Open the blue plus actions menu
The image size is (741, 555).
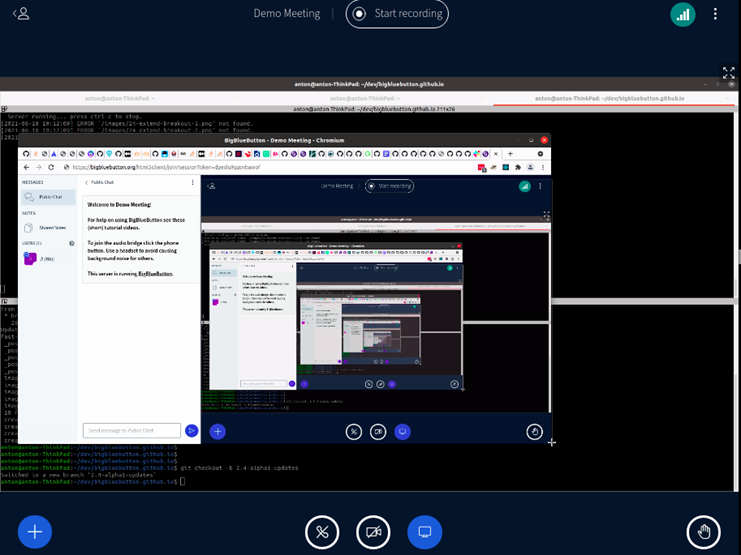(x=34, y=531)
